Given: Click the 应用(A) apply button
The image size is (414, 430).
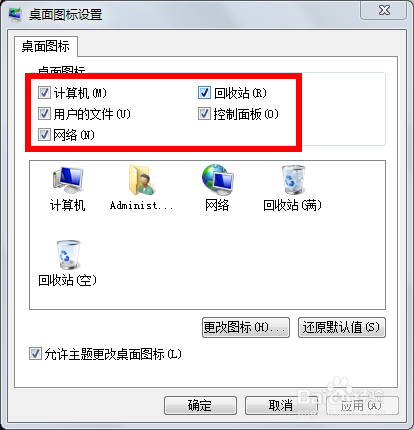Looking at the screenshot, I should pos(362,405).
